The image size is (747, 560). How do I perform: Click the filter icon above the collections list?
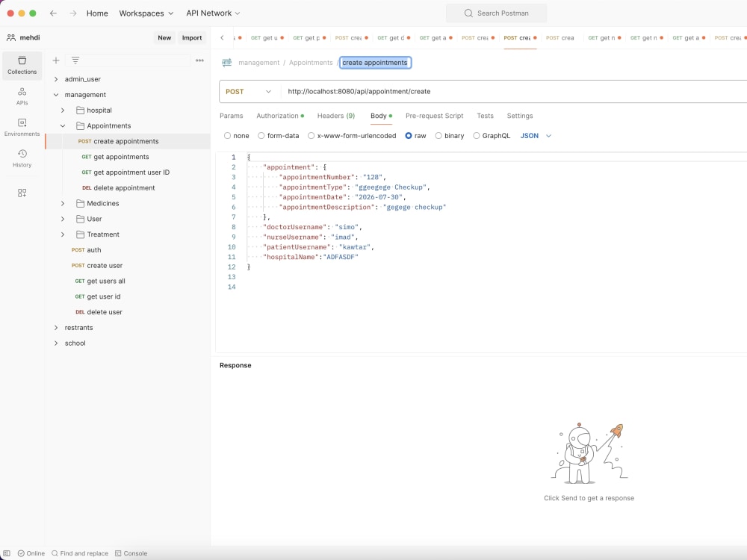point(75,60)
